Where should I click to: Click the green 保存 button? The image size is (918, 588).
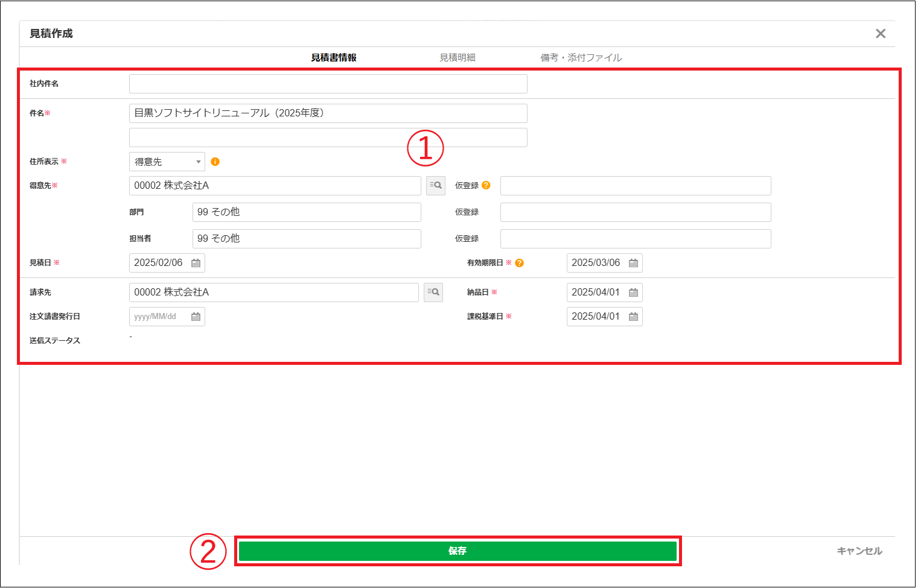(458, 551)
